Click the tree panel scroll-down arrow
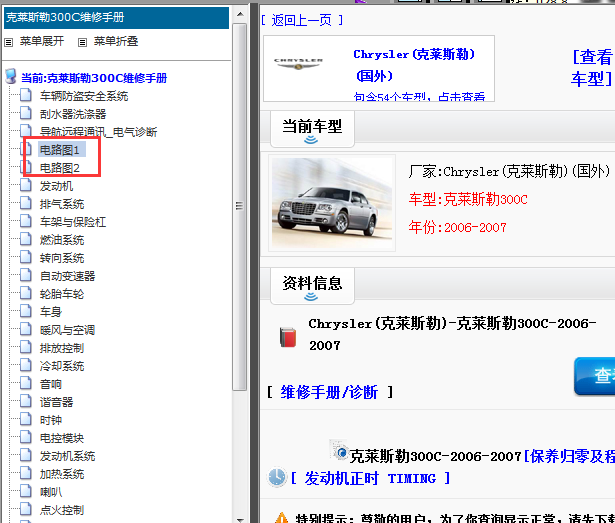This screenshot has width=615, height=523. click(240, 519)
